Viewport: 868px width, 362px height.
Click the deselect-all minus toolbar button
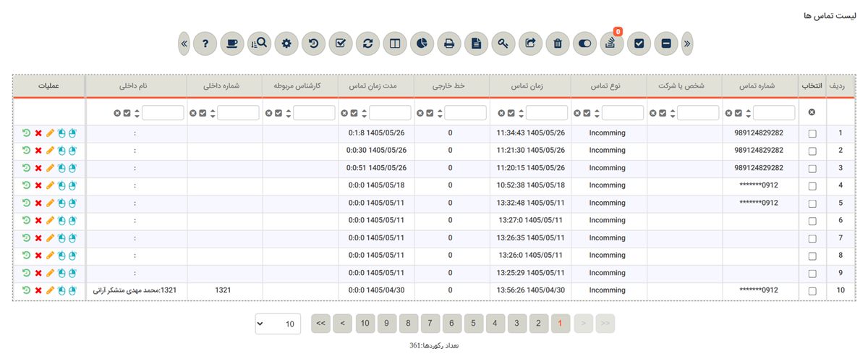pyautogui.click(x=665, y=43)
